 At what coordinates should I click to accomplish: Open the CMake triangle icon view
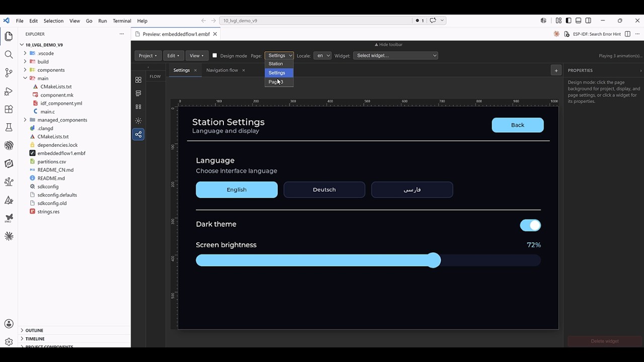click(9, 200)
